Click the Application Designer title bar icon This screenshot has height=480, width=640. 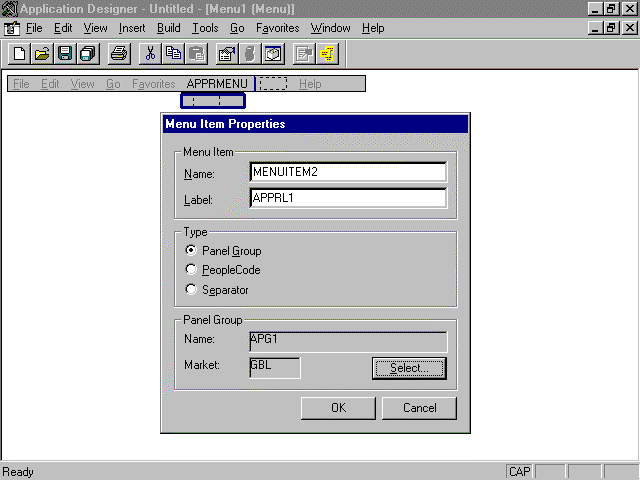pos(10,9)
